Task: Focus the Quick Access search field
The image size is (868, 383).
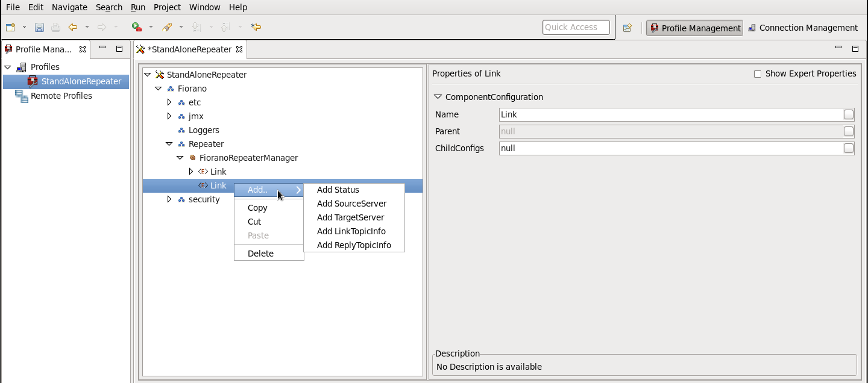Action: 576,27
